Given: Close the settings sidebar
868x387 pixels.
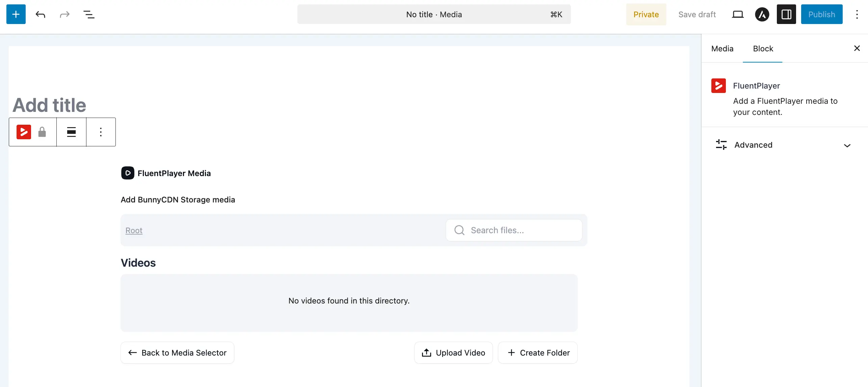Looking at the screenshot, I should [x=857, y=48].
